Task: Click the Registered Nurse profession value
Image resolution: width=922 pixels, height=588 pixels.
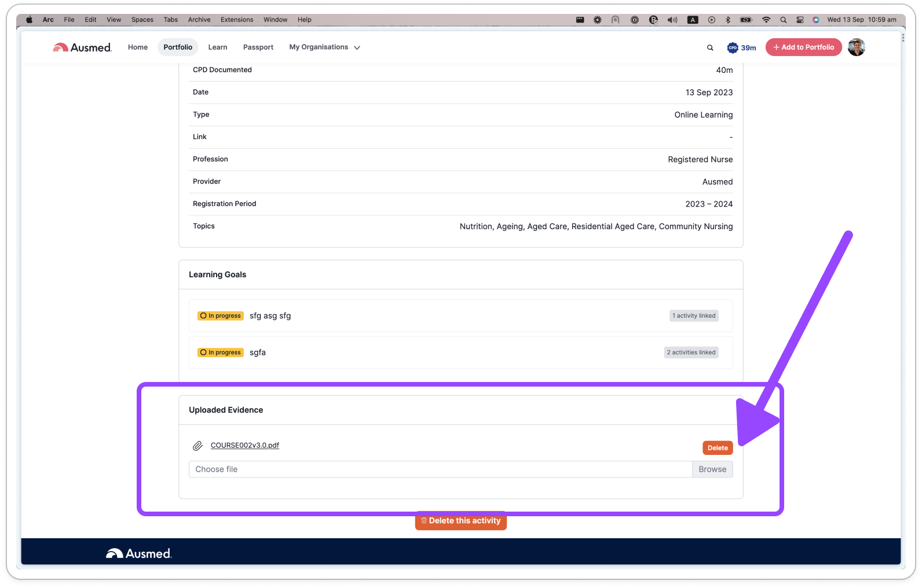Action: (x=700, y=160)
